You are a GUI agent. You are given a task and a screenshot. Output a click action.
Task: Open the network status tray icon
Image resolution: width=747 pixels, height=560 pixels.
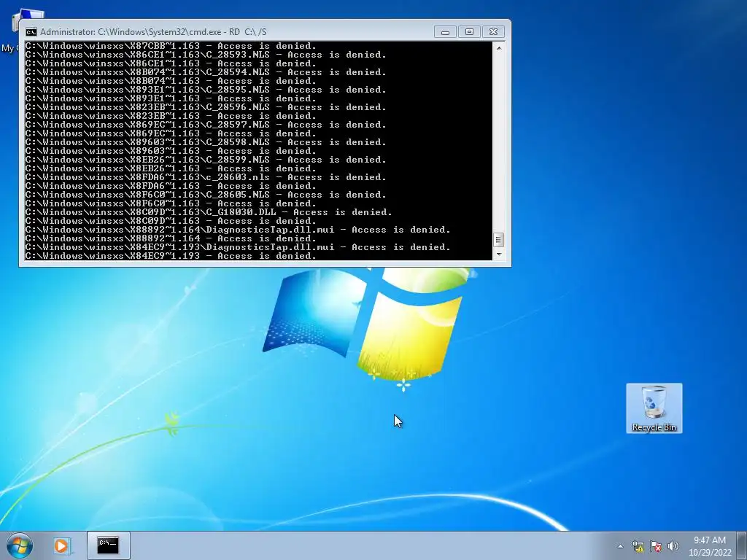(638, 546)
